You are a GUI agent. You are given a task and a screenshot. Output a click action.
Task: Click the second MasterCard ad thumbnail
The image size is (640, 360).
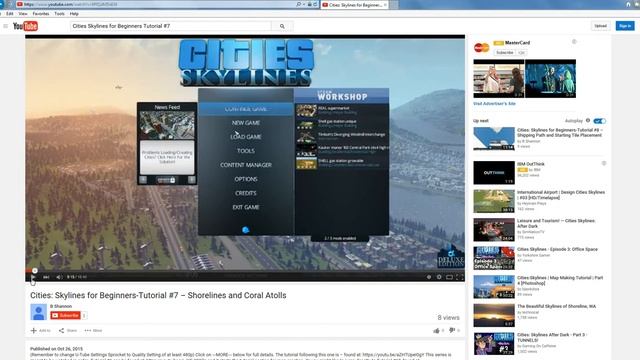coord(550,78)
